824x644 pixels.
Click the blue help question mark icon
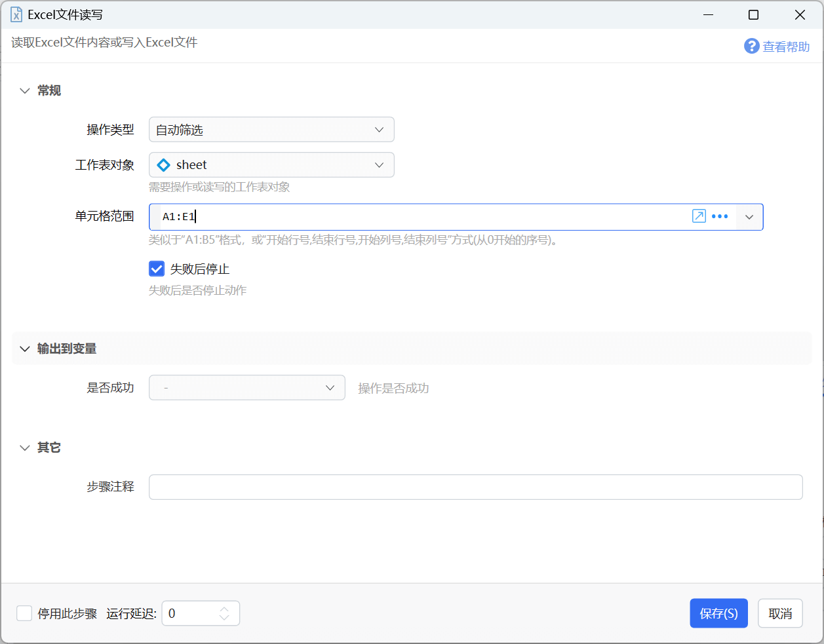click(x=751, y=46)
